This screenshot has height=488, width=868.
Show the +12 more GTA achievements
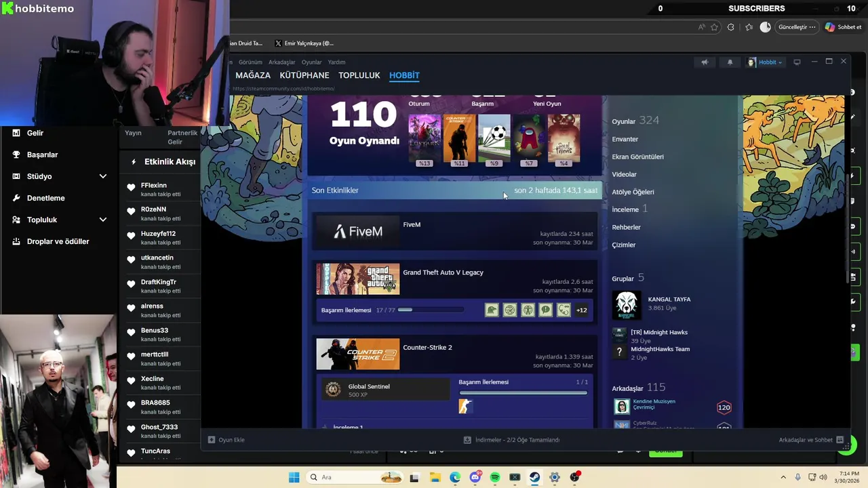coord(581,310)
